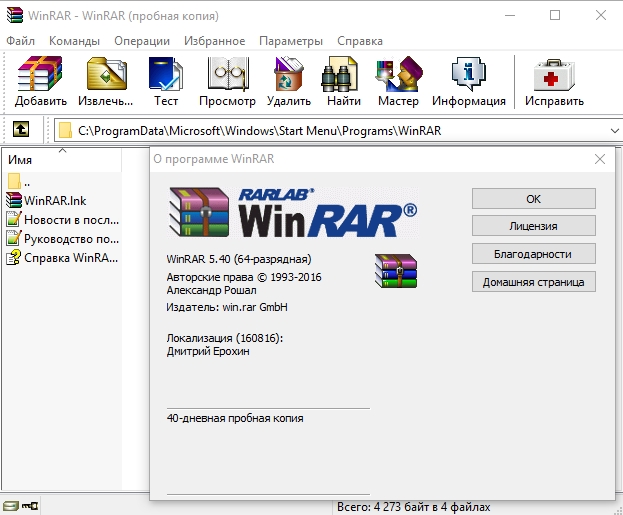Click 'Локализация (160816):' text
623x515 pixels.
(x=224, y=338)
